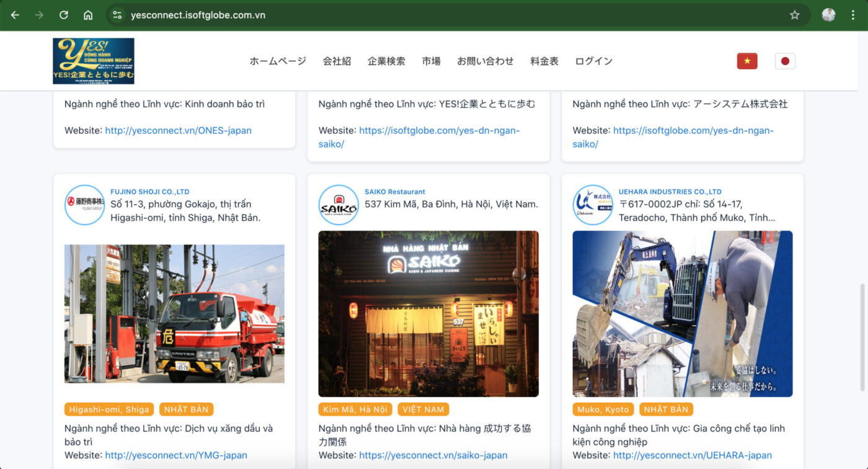Click NHẬT BẢN tag on Uehara card
The image size is (868, 469).
(x=666, y=409)
